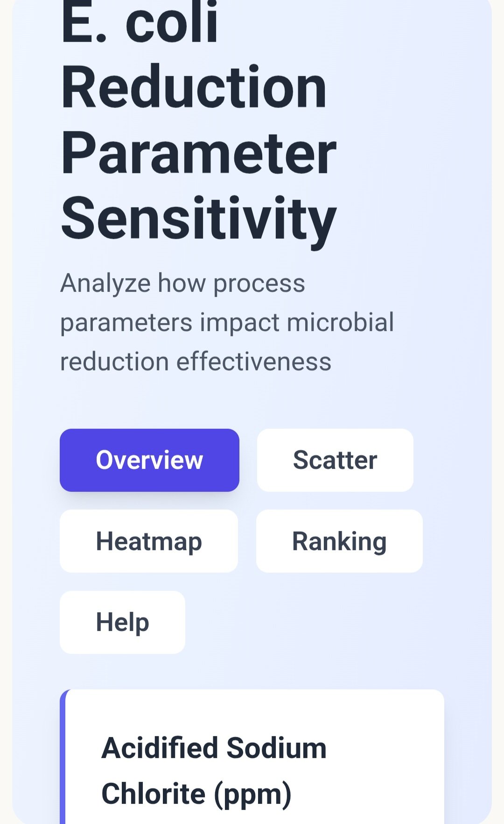Click the word "Reduction" in the title
This screenshot has width=504, height=824.
194,87
